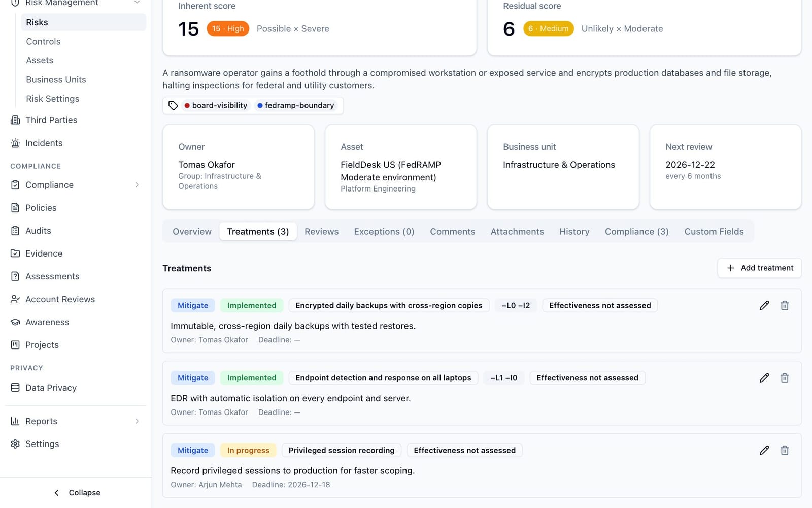The image size is (812, 508).
Task: Open the Settings page
Action: pos(76,443)
